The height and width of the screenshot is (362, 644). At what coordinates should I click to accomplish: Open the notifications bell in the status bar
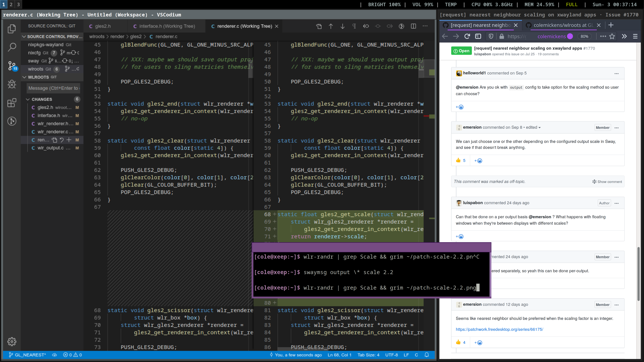tap(426, 355)
